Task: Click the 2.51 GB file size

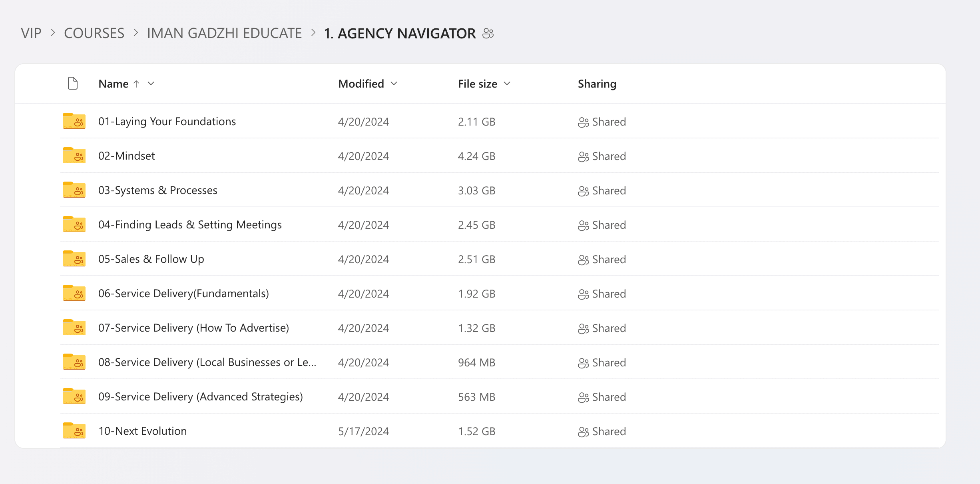Action: coord(476,259)
